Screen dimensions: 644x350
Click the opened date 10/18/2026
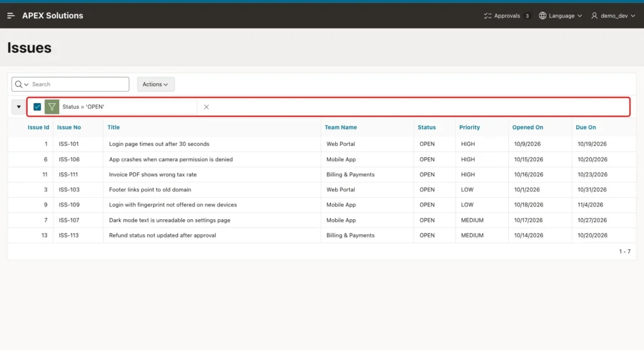(528, 205)
